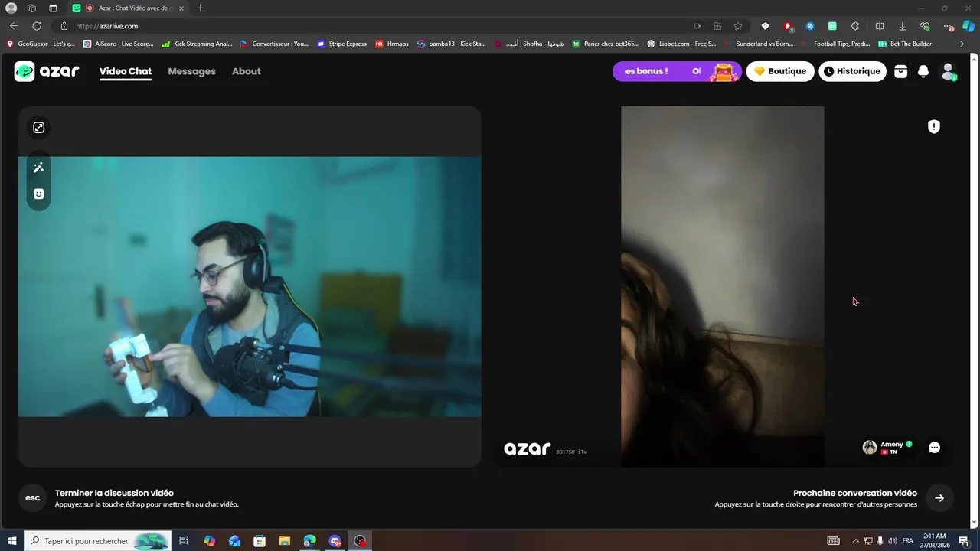The height and width of the screenshot is (551, 980).
Task: Open Microsoft Store from taskbar
Action: point(260,541)
